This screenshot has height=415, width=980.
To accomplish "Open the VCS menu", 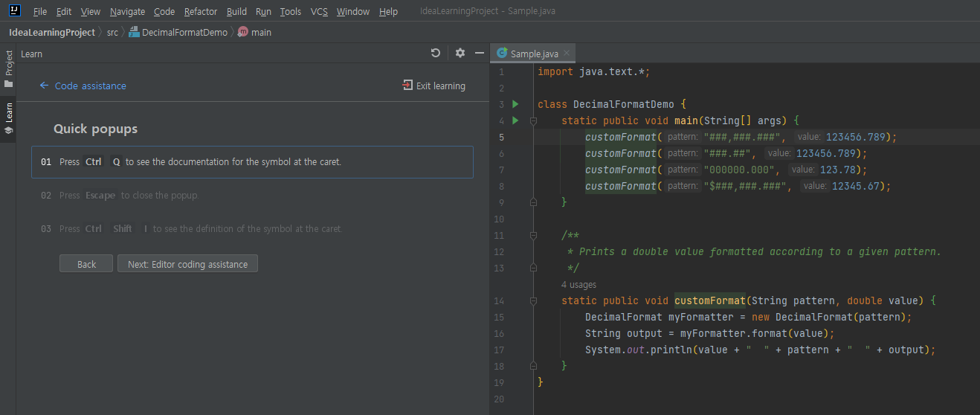I will [319, 12].
